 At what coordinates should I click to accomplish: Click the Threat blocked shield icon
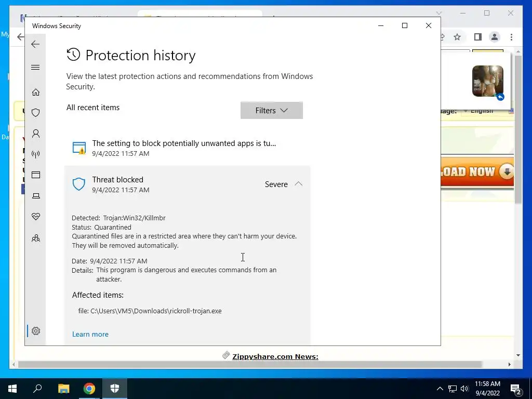click(x=79, y=184)
